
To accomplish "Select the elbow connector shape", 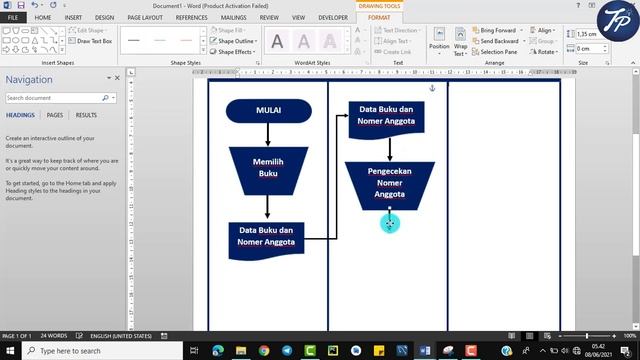I will pos(44,40).
